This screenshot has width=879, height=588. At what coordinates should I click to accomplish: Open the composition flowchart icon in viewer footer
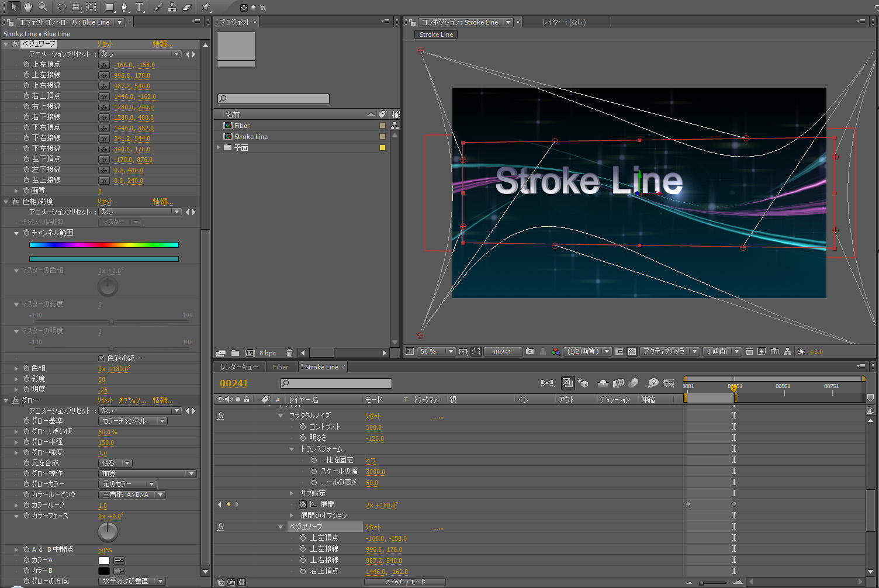point(788,351)
